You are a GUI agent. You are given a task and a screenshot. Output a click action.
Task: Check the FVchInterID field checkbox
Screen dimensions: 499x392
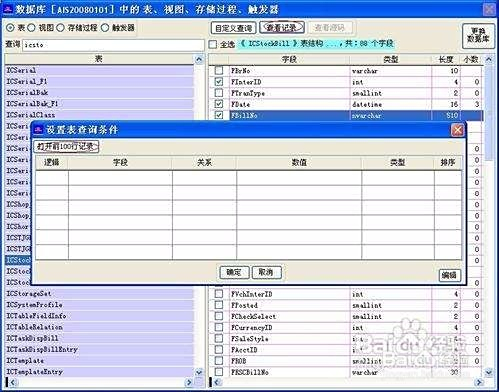click(219, 294)
